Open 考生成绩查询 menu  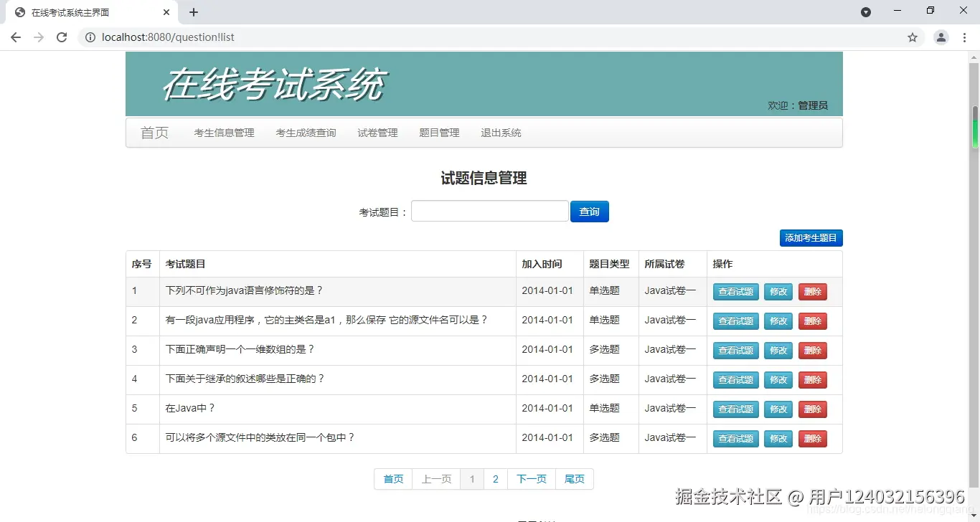306,133
